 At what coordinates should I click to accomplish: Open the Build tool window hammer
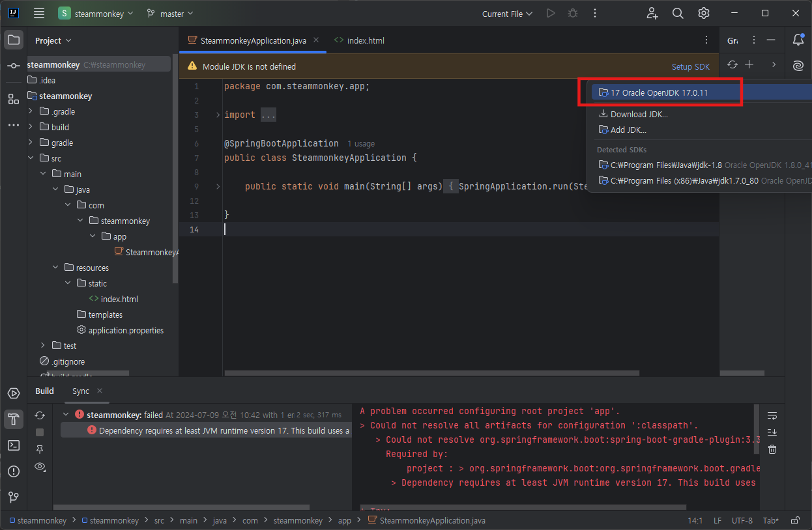(x=14, y=419)
